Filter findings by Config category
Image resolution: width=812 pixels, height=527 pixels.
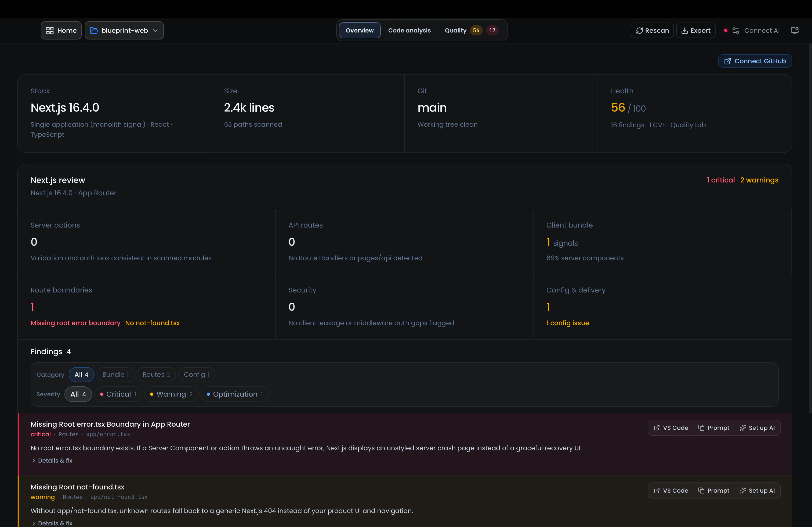[x=197, y=374]
